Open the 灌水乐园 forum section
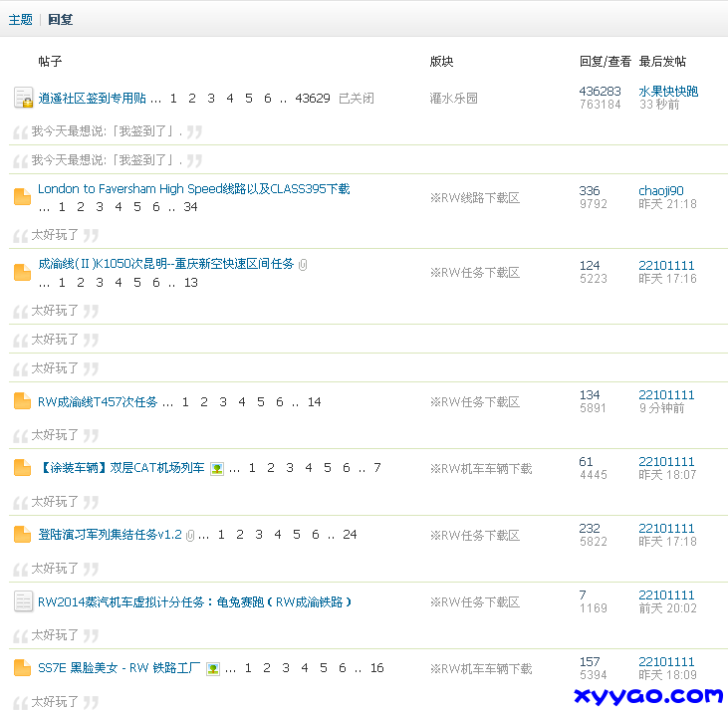The width and height of the screenshot is (728, 712). tap(453, 98)
